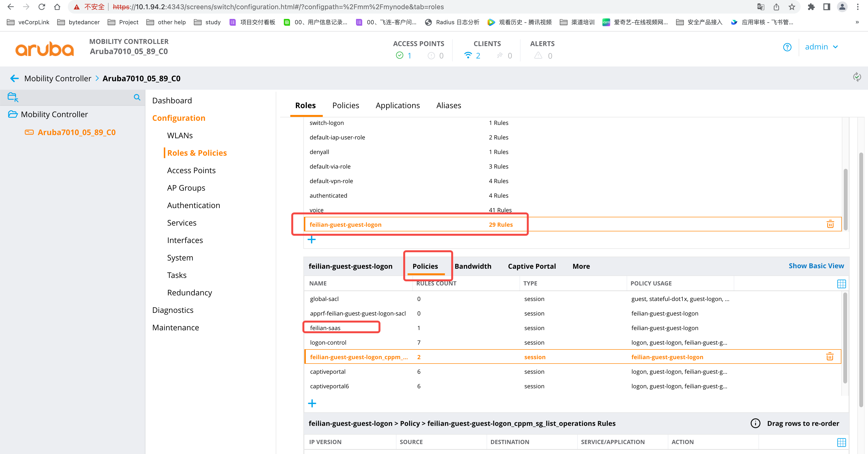Open Diagnostics section

[173, 310]
